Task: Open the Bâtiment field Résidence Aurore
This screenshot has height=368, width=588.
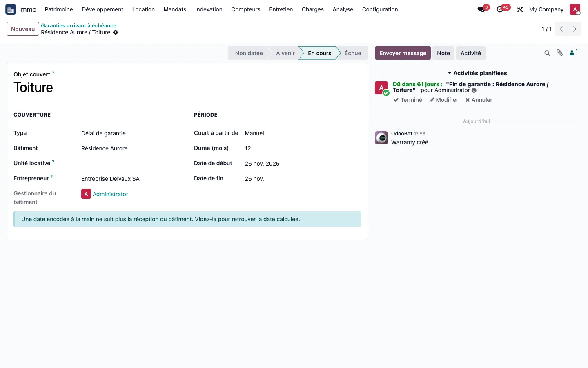Action: pos(131,148)
